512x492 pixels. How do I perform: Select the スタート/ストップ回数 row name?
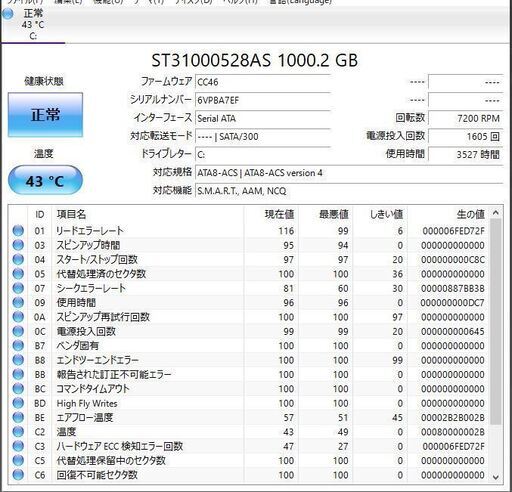(97, 259)
